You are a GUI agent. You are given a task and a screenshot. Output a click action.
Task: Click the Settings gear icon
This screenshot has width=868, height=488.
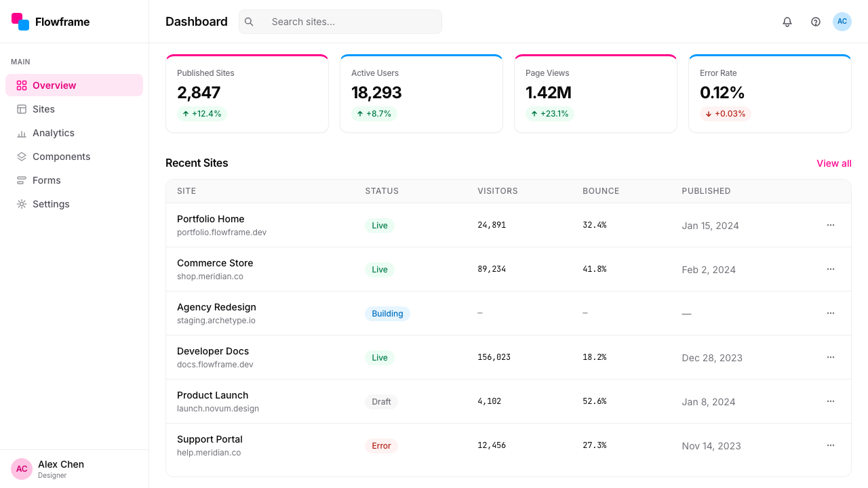22,204
